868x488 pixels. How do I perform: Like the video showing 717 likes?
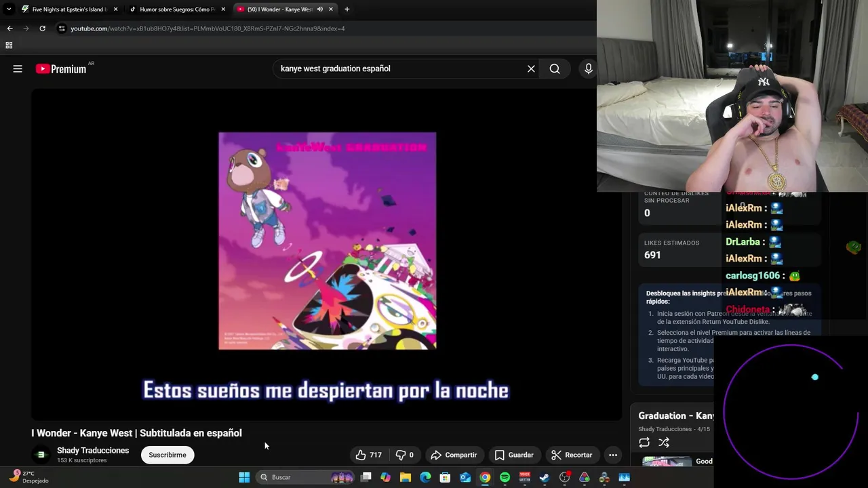368,455
